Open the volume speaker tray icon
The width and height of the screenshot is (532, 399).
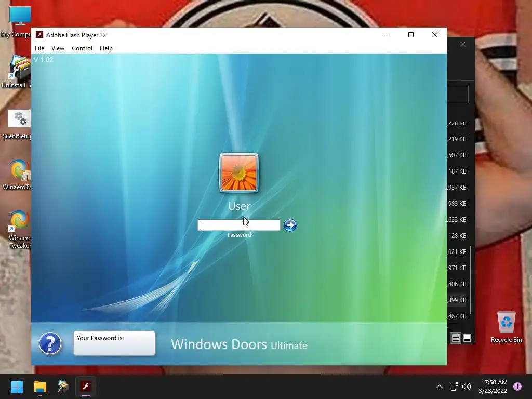tap(467, 387)
